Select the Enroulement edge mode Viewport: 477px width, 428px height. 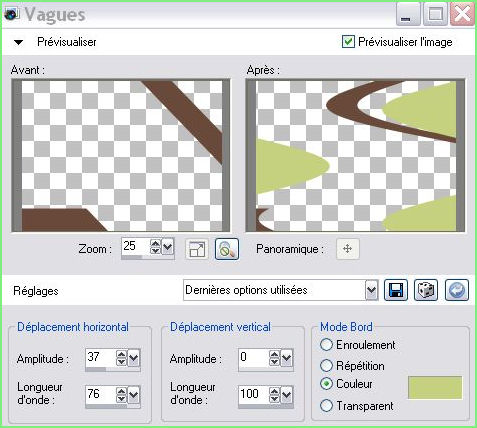[326, 345]
